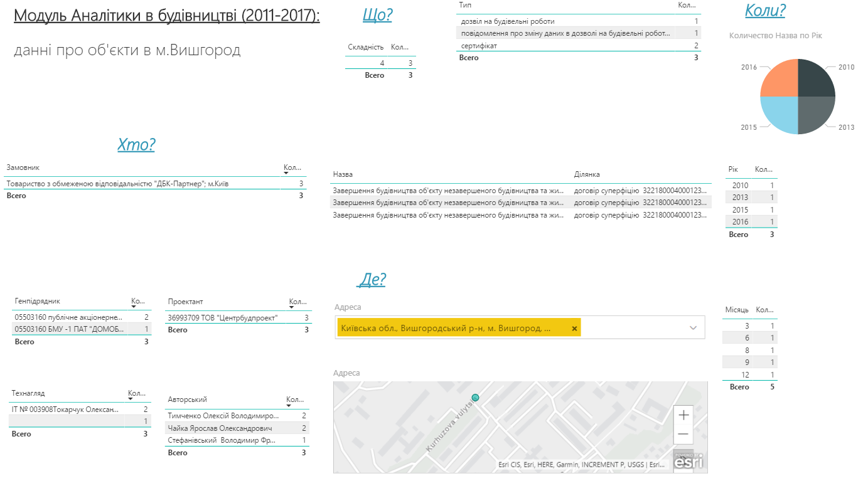Zoom in on the map with plus button

pyautogui.click(x=683, y=415)
